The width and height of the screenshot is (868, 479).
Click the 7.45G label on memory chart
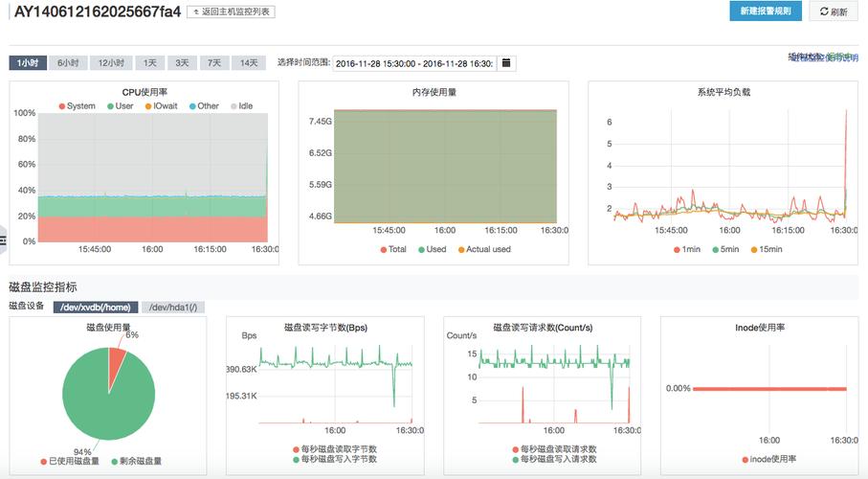pyautogui.click(x=321, y=122)
